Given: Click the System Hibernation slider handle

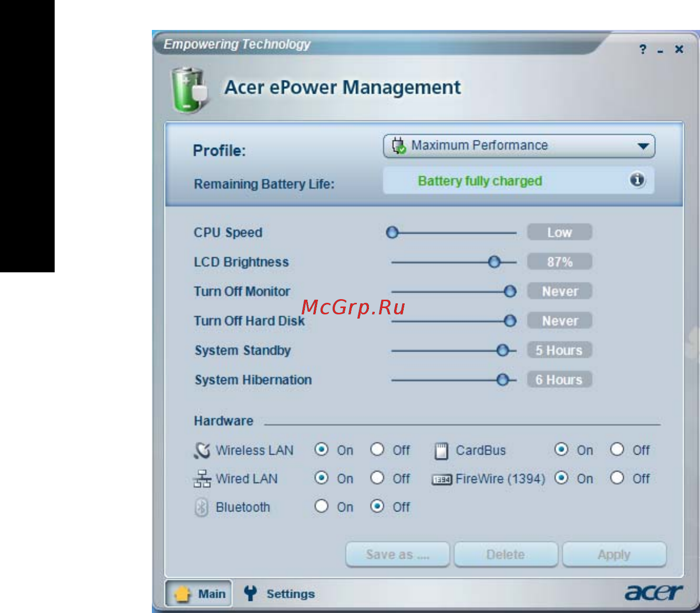Looking at the screenshot, I should pos(502,380).
